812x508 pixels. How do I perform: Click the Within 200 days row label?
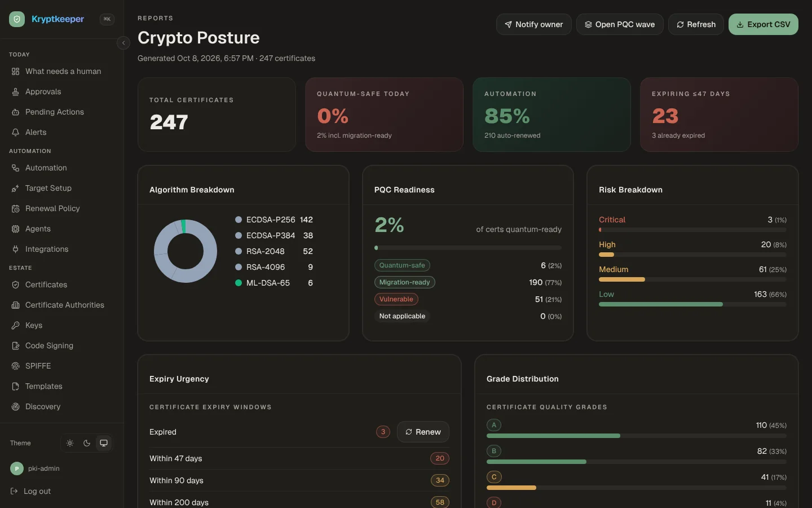click(x=179, y=502)
